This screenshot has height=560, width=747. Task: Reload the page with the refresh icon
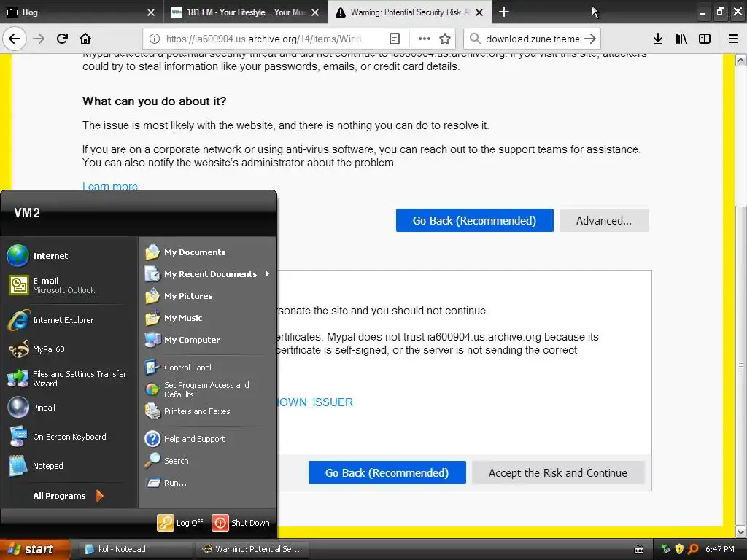pyautogui.click(x=62, y=39)
